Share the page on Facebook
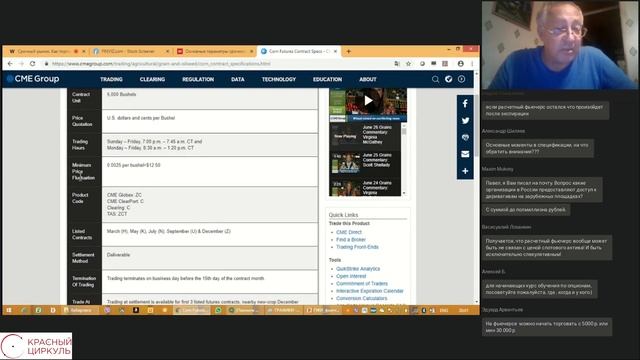 [465, 104]
